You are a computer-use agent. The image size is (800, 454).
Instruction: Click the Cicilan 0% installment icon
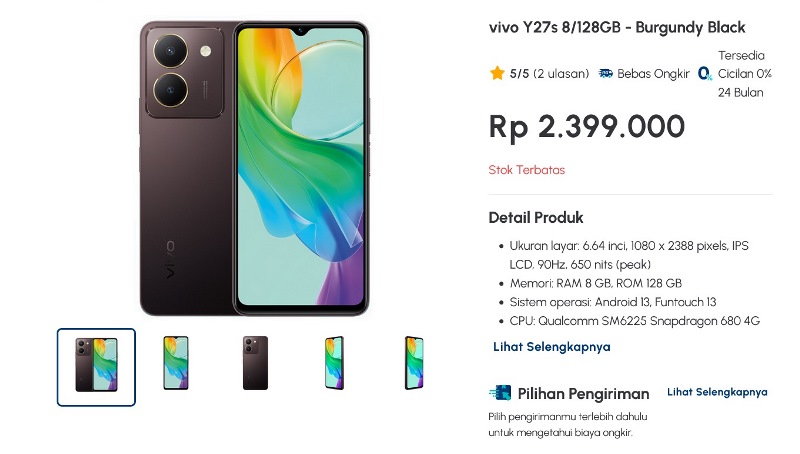pyautogui.click(x=705, y=74)
